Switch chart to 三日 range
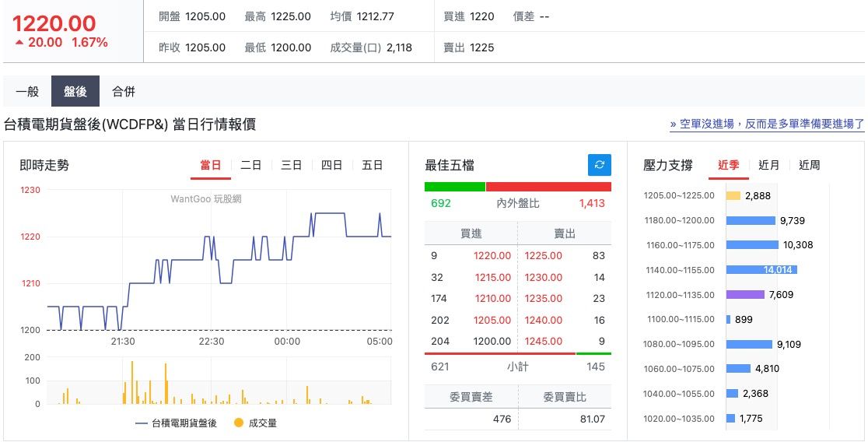The height and width of the screenshot is (442, 868). pos(291,165)
